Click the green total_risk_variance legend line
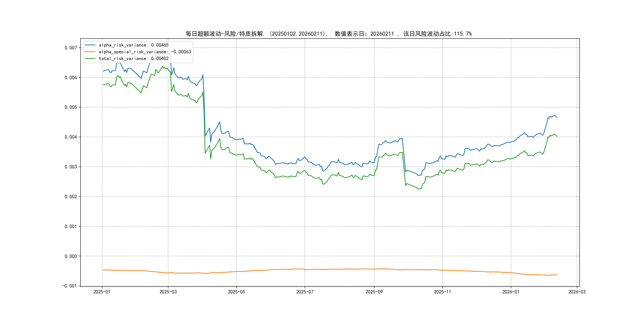Screen dimensions: 644x322 90,58
